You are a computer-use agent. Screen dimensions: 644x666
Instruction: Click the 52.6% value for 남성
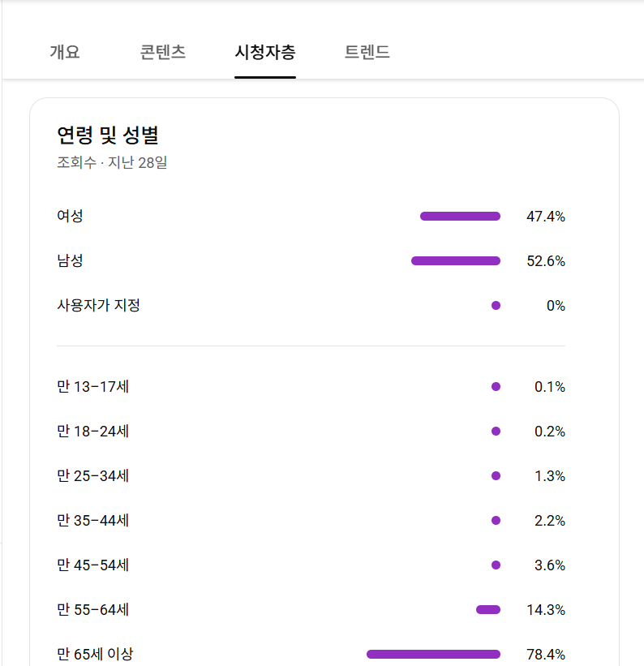click(x=545, y=261)
